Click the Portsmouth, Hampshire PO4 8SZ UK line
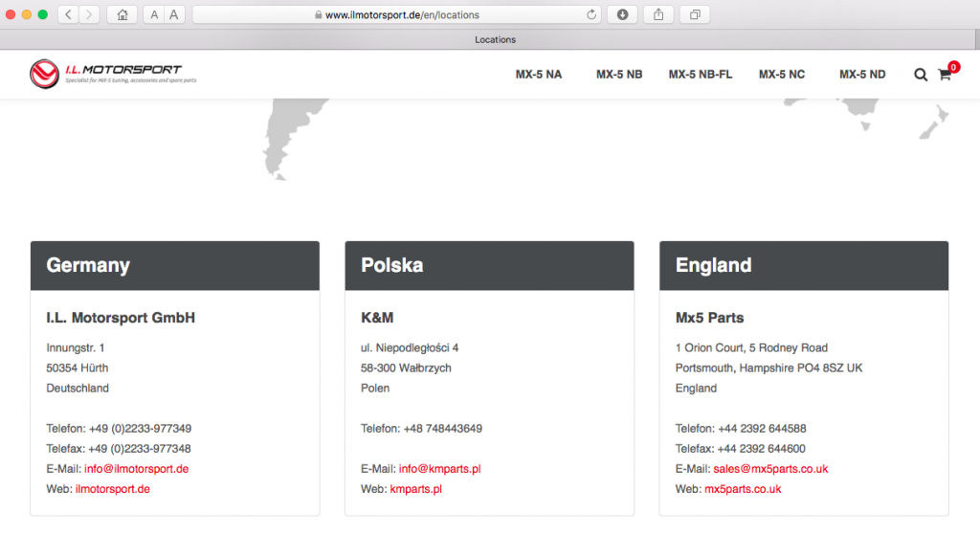This screenshot has height=534, width=980. pyautogui.click(x=768, y=367)
